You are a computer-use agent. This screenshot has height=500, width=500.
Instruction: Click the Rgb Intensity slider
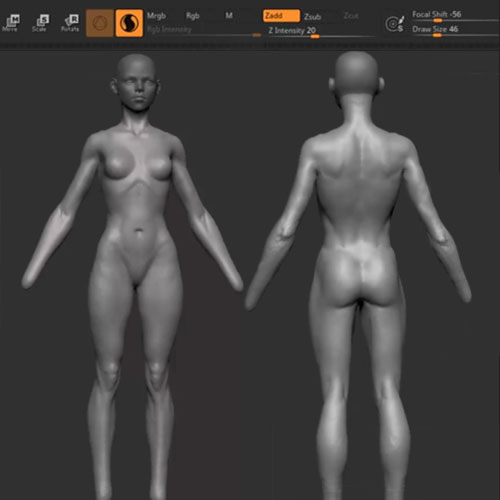pyautogui.click(x=204, y=31)
